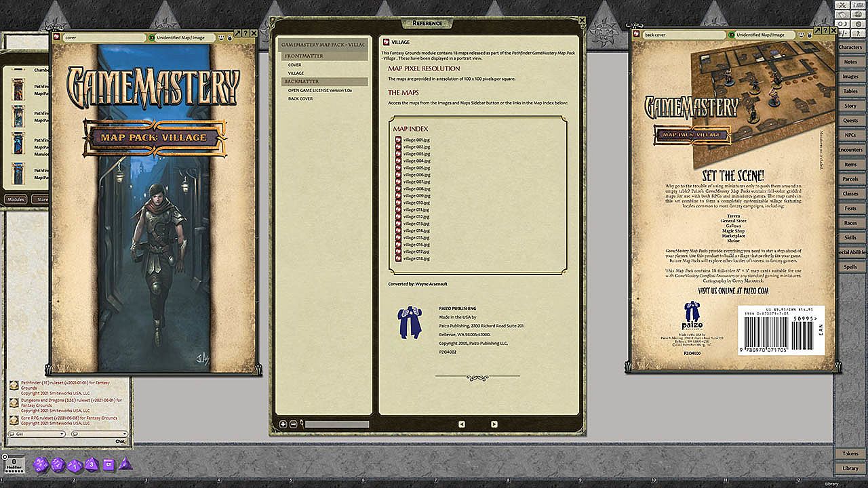Open the Notes sidebar tab
This screenshot has height=488, width=868.
coord(850,62)
